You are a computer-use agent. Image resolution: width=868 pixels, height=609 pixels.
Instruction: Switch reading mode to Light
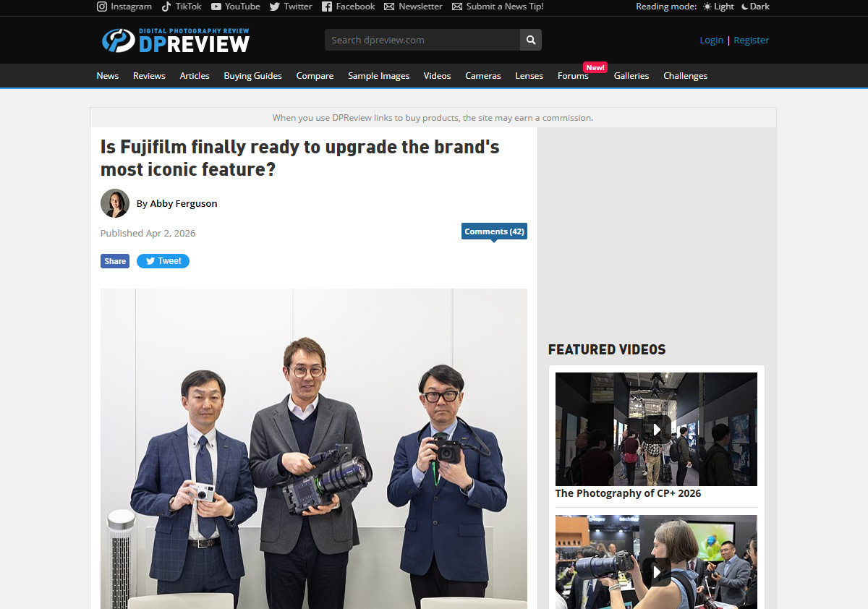point(718,7)
